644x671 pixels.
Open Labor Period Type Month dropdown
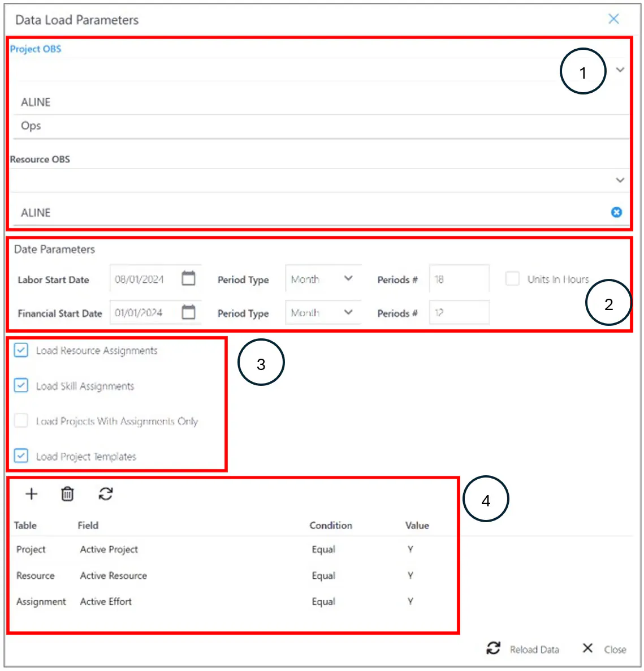pyautogui.click(x=323, y=279)
